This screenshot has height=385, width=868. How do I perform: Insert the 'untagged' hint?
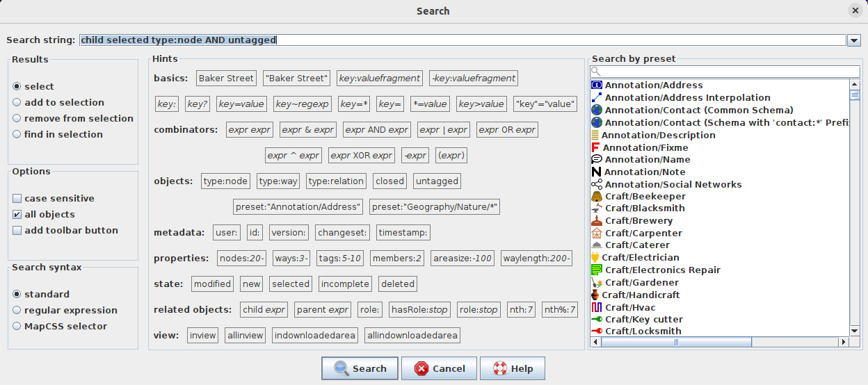[437, 181]
